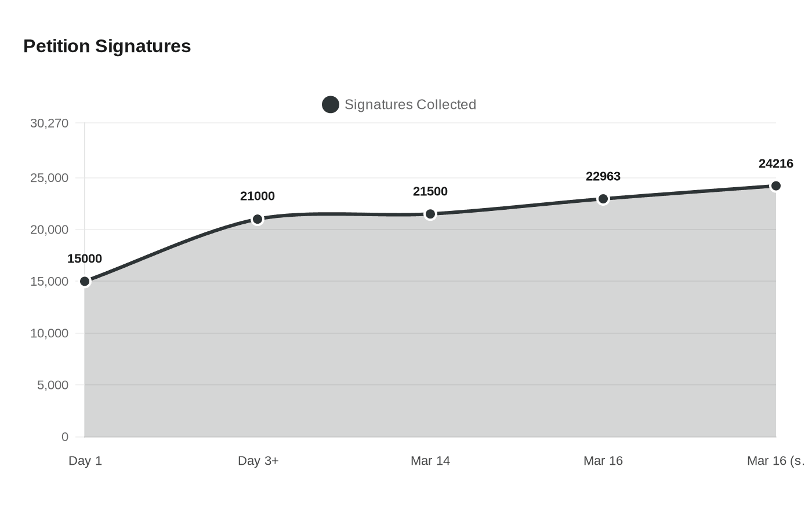Select the data point below 22963
The image size is (812, 510).
603,199
